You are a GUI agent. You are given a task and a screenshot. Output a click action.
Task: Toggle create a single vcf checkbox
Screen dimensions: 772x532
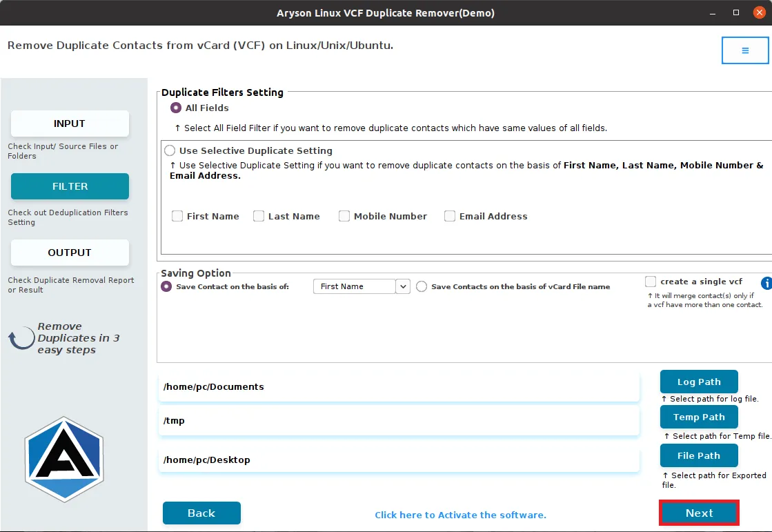pyautogui.click(x=651, y=282)
